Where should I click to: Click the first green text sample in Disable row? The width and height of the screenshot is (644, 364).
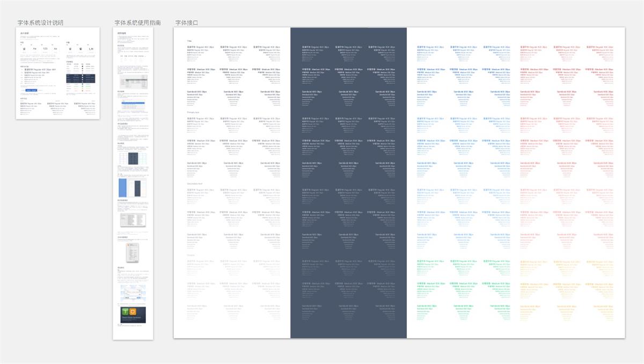429,261
